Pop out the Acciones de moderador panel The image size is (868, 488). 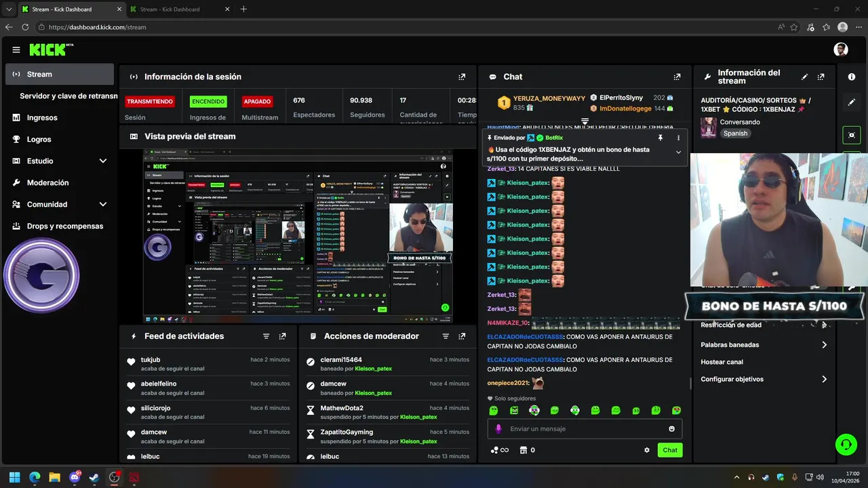[x=462, y=336]
